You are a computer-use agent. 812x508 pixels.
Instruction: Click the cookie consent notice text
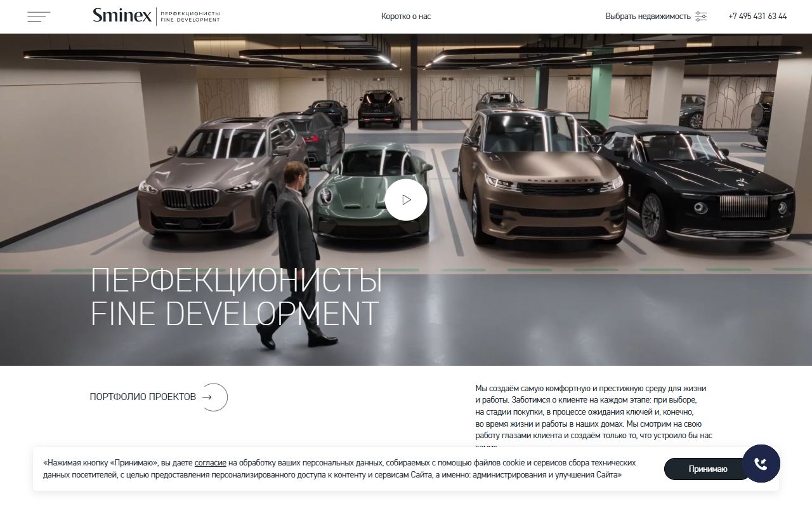coord(339,469)
